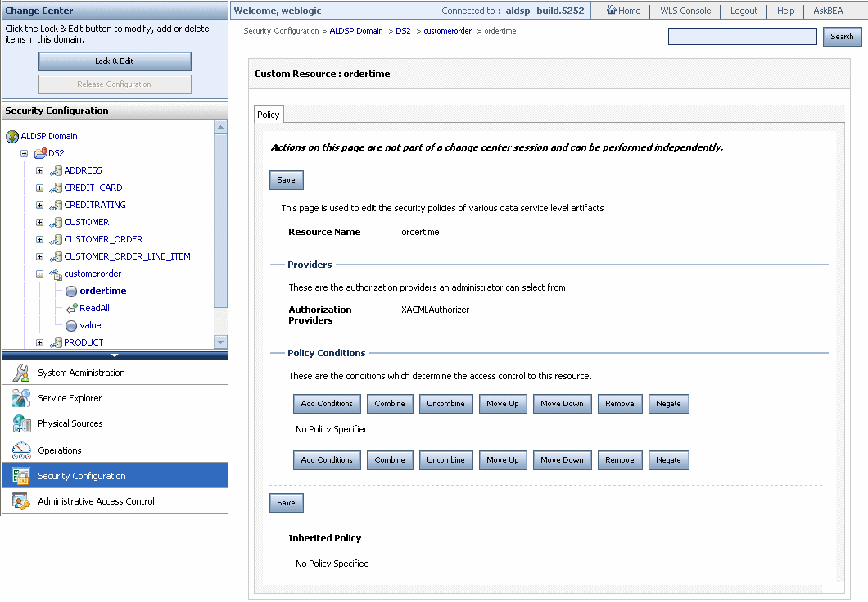Click the ALDSP Domain breadcrumb link
The height and width of the screenshot is (602, 868).
(x=356, y=31)
